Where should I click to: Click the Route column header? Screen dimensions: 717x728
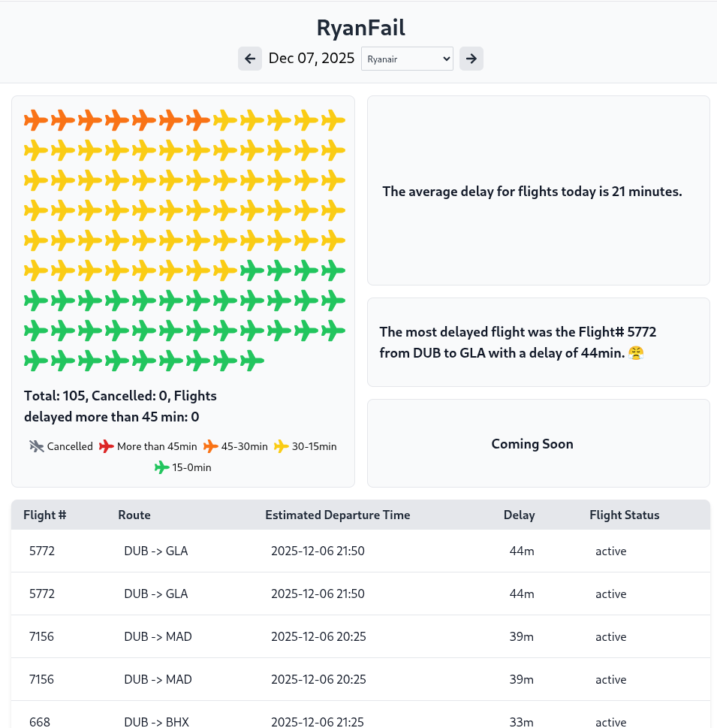134,515
